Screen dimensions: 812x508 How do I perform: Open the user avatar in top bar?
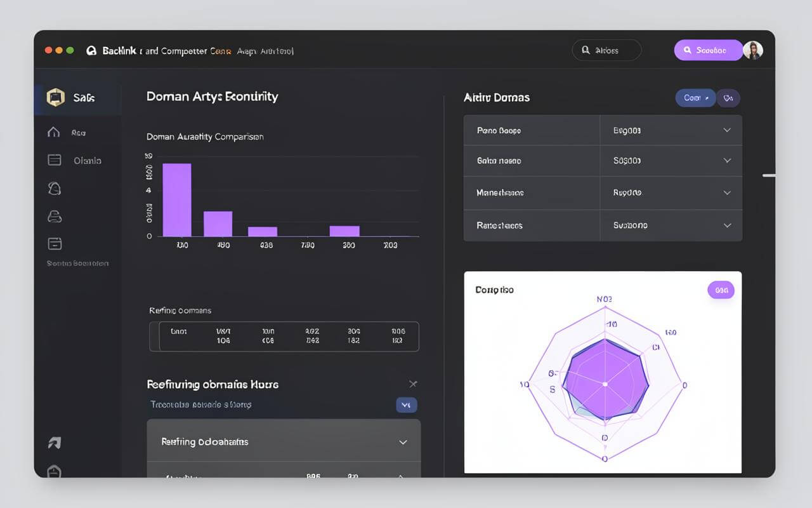tap(753, 50)
